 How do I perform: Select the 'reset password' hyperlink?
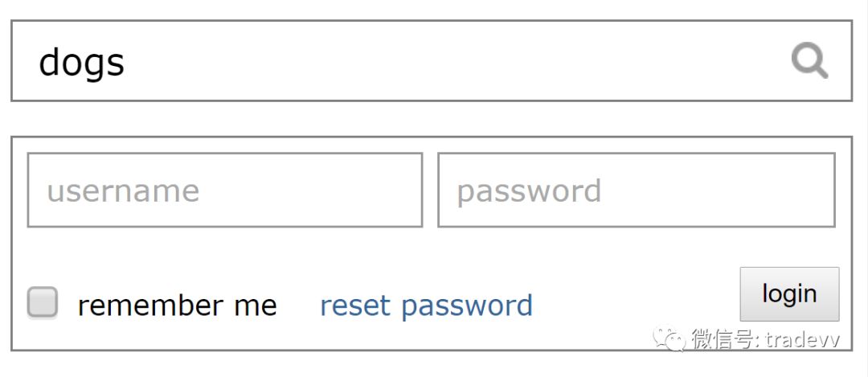point(426,305)
